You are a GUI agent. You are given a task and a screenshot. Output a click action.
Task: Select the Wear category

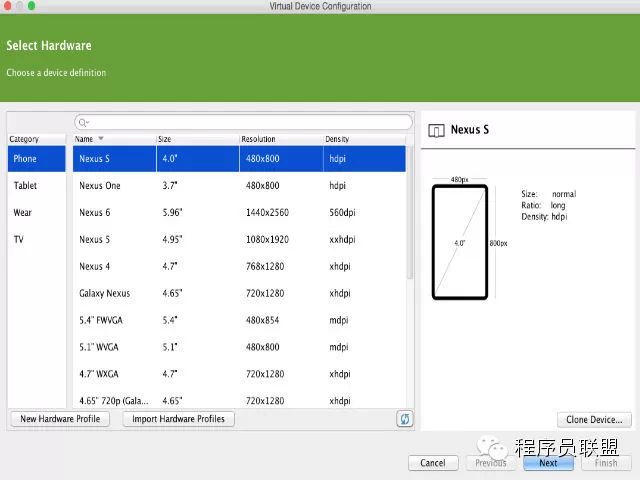(x=36, y=213)
